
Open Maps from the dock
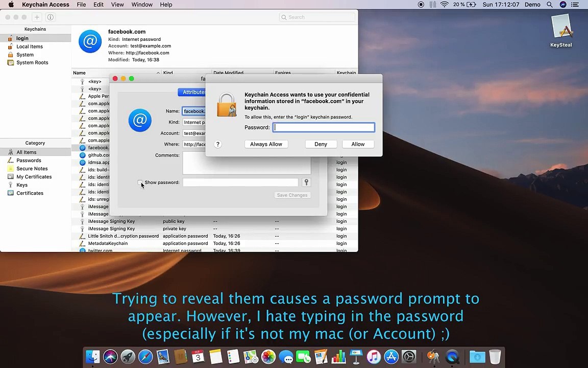pyautogui.click(x=251, y=357)
